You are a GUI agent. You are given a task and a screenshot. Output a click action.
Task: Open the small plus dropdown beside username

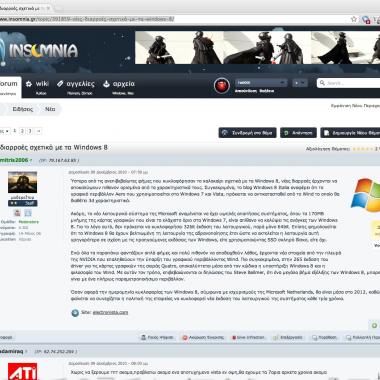(299, 83)
